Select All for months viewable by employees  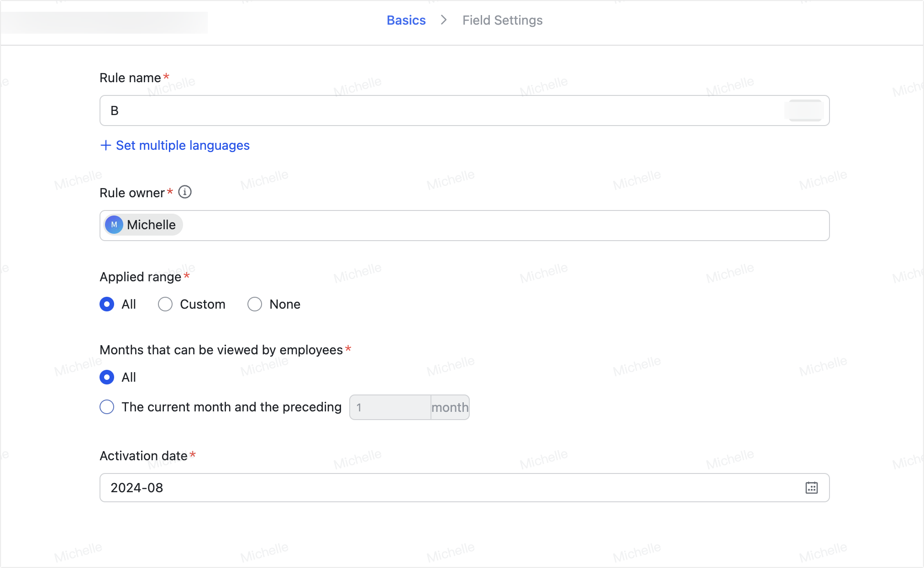[106, 377]
